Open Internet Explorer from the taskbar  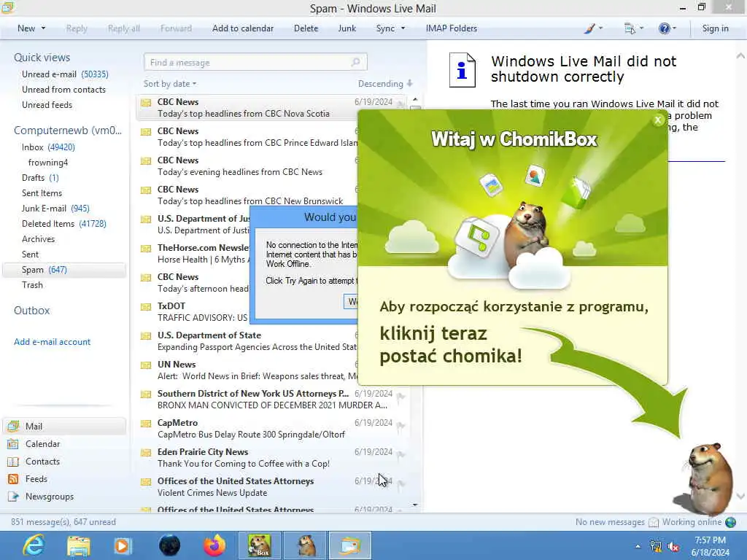pyautogui.click(x=34, y=545)
